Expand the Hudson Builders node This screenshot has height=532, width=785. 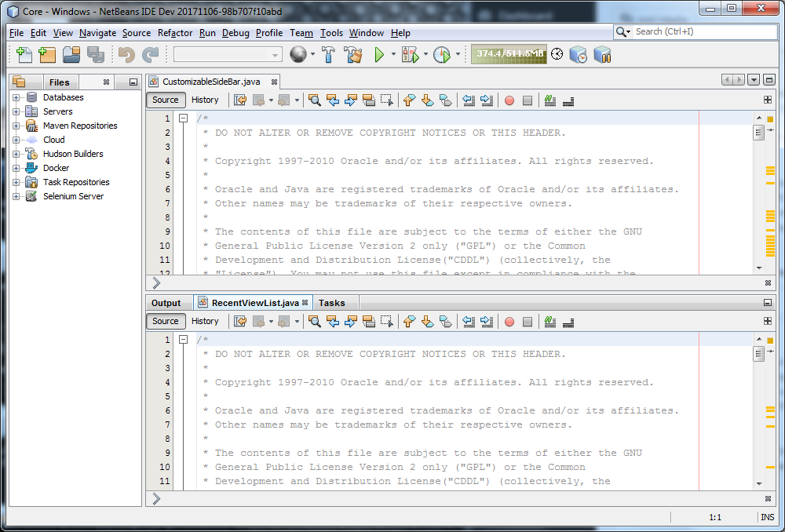(16, 154)
